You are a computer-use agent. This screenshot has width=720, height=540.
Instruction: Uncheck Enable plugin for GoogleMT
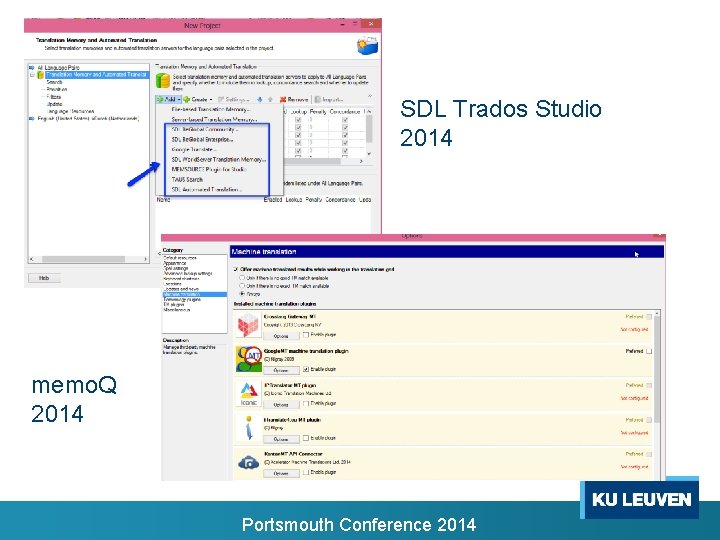tap(306, 369)
